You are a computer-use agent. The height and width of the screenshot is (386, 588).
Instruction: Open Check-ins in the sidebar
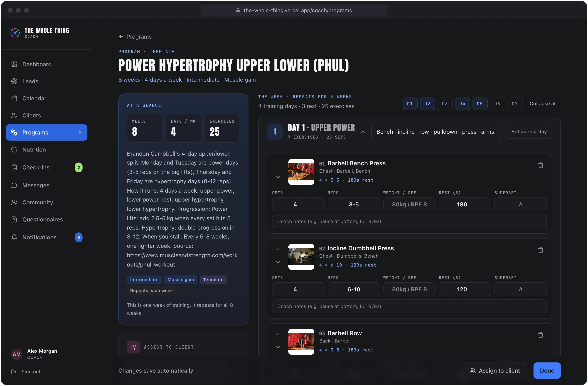tap(47, 167)
